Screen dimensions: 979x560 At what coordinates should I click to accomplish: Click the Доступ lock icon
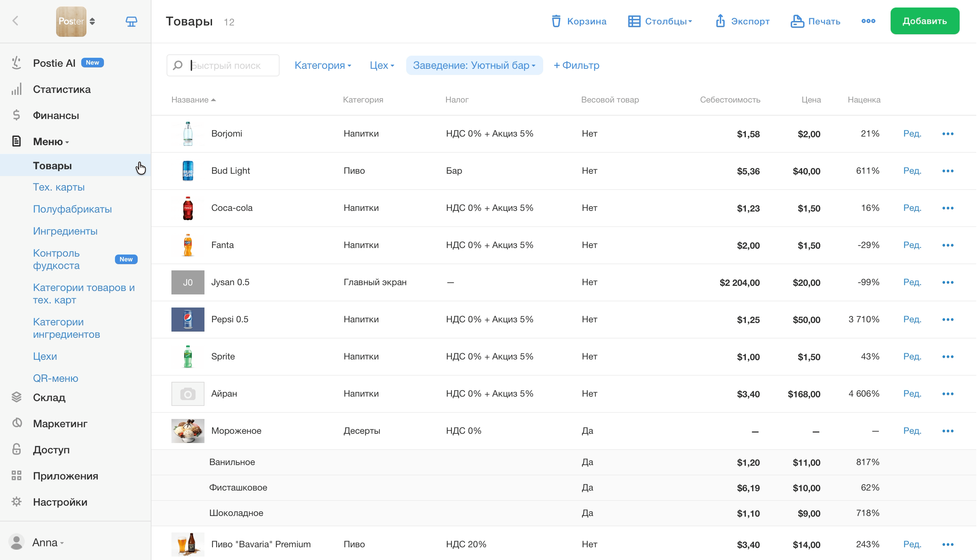[17, 450]
